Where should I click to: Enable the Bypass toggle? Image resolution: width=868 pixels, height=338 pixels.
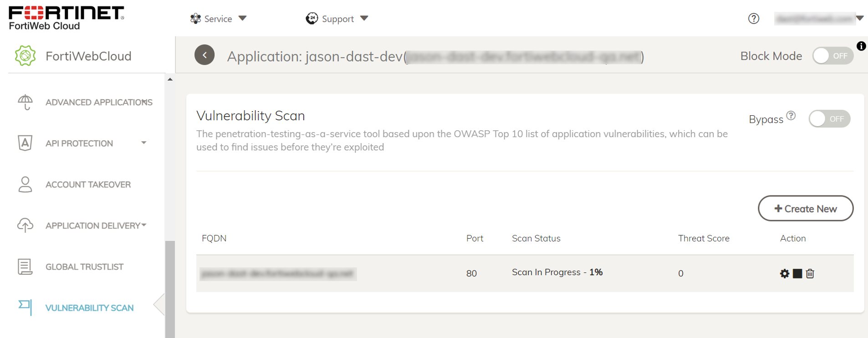point(829,119)
